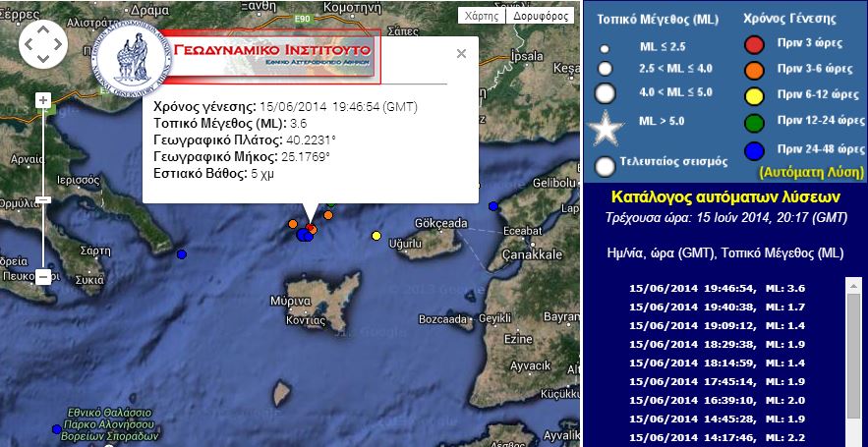The width and height of the screenshot is (868, 447).
Task: Select the blue marker near Gelibolu
Action: pyautogui.click(x=493, y=206)
